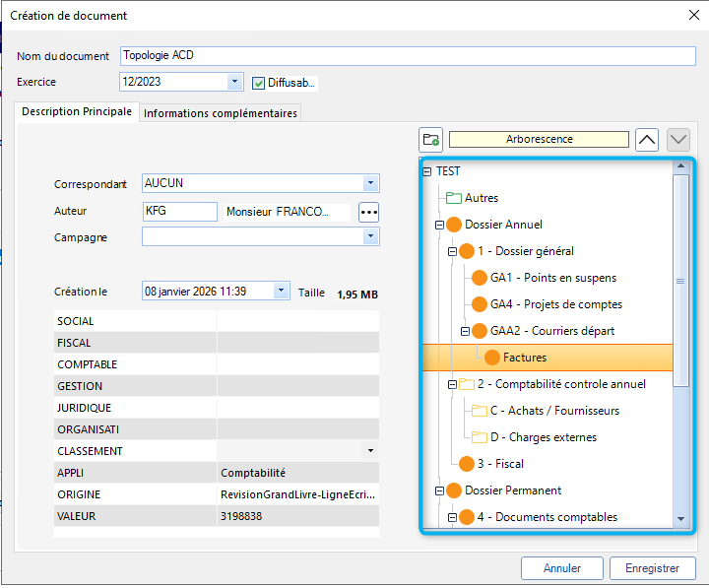The height and width of the screenshot is (588, 709).
Task: Click the up chevron arrow button
Action: pos(647,139)
